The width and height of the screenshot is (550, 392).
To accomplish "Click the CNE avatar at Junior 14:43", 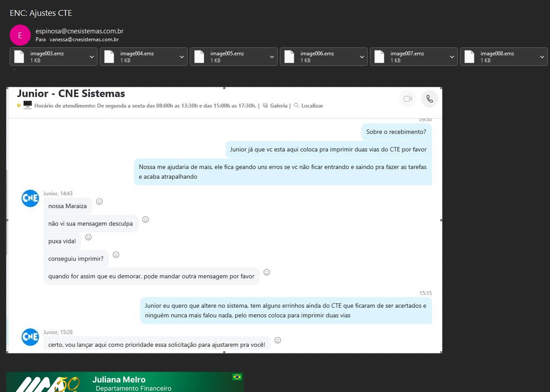I will [x=30, y=198].
